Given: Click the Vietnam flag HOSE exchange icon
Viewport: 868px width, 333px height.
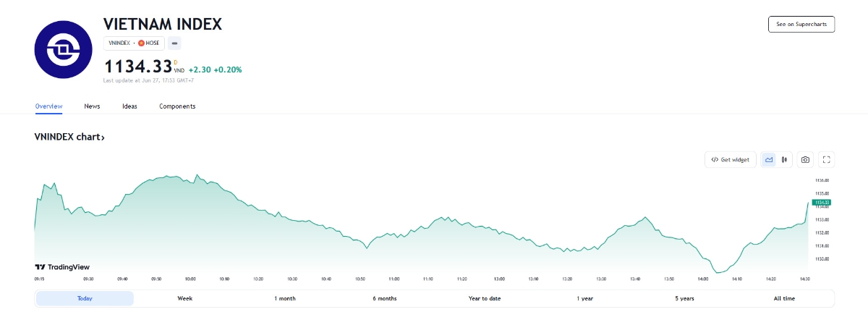Looking at the screenshot, I should (142, 43).
